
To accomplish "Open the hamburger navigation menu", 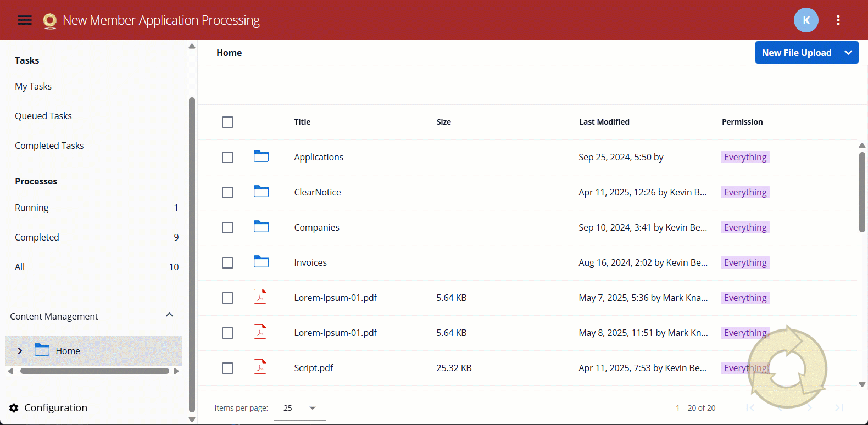I will pos(25,20).
